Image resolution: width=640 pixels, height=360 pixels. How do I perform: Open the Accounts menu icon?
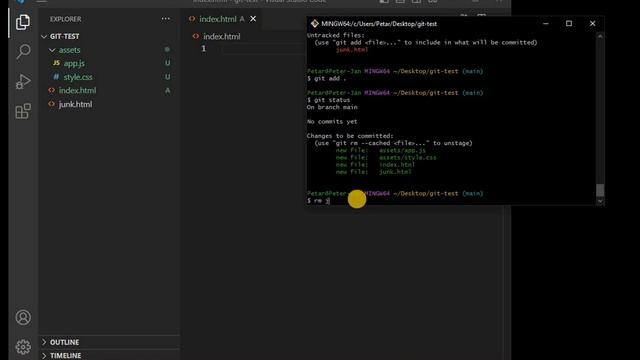(x=23, y=317)
